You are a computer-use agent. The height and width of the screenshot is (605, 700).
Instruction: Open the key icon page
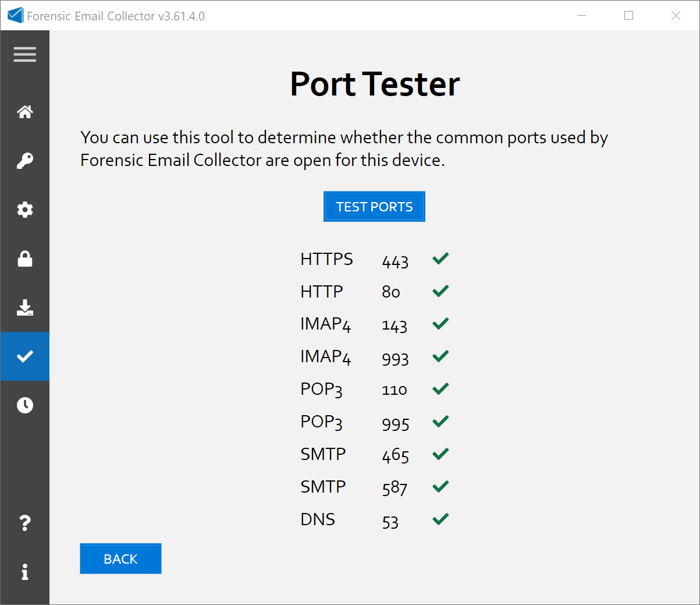tap(24, 161)
